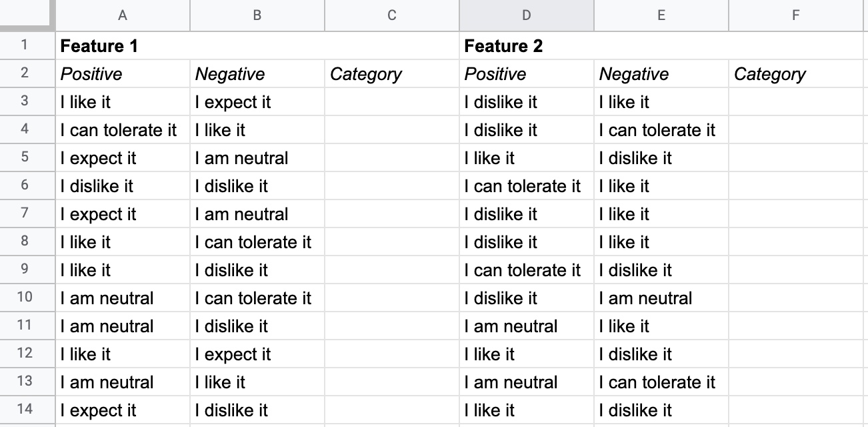Select Category header cell in column C
The height and width of the screenshot is (427, 868).
tap(392, 74)
